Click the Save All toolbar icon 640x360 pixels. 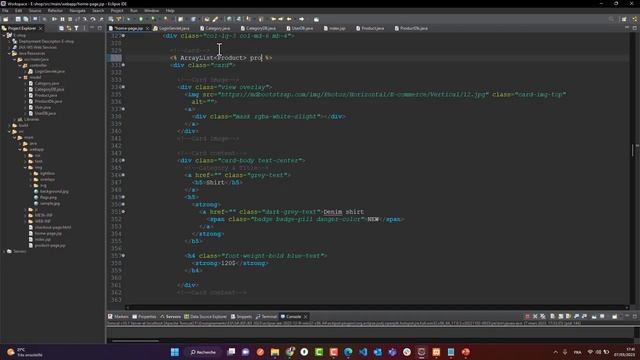point(26,19)
